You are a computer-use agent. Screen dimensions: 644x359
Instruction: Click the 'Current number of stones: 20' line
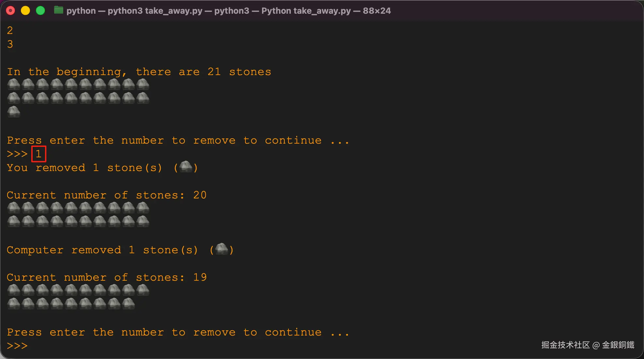[107, 195]
